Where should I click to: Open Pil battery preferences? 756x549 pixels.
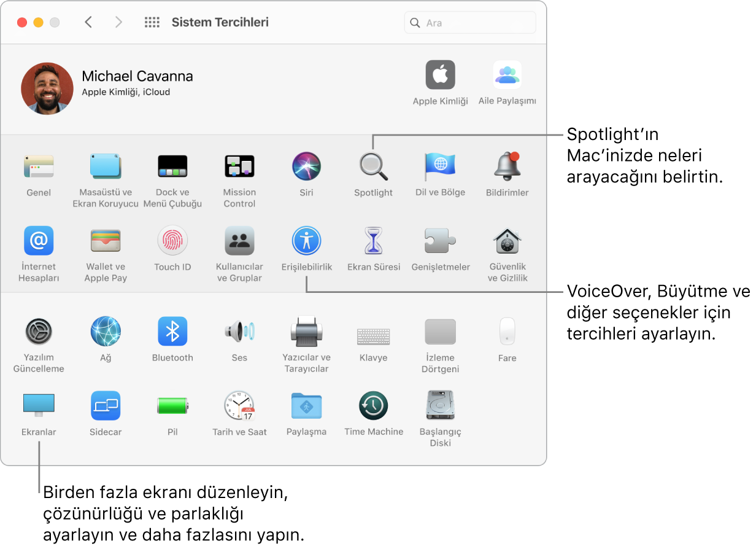172,406
